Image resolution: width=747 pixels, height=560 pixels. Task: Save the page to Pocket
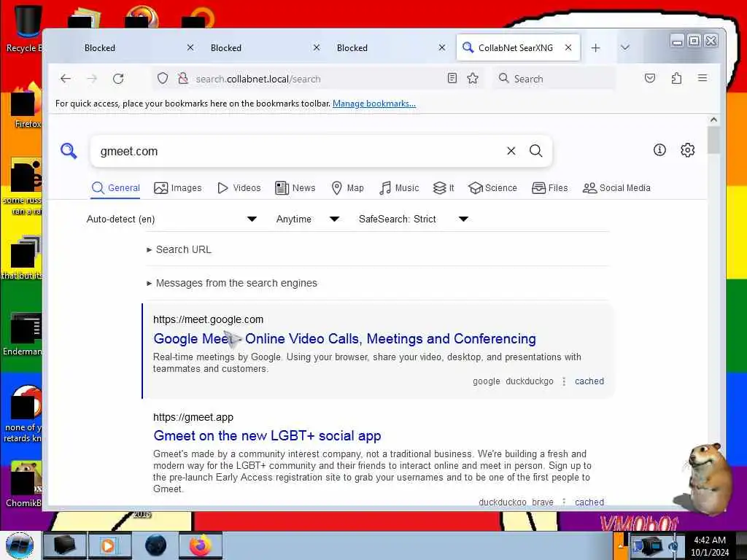coord(650,78)
